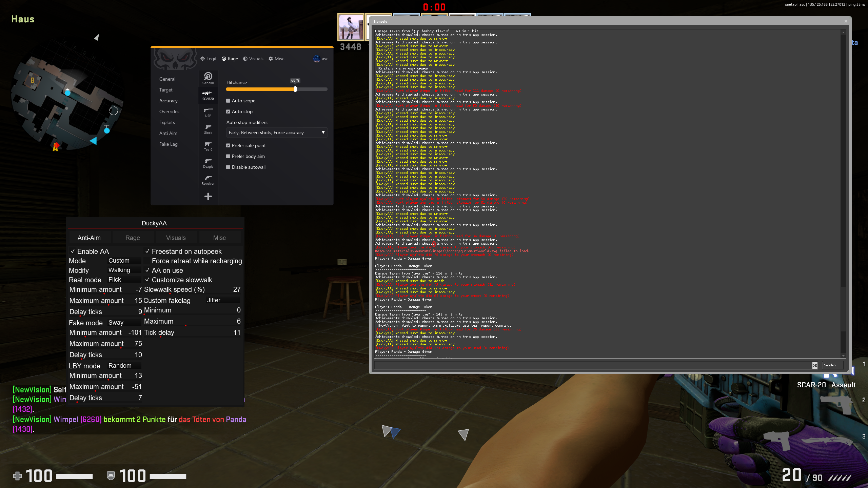The image size is (868, 488).
Task: Click the skull logo in the cheat menu
Action: pyautogui.click(x=175, y=59)
